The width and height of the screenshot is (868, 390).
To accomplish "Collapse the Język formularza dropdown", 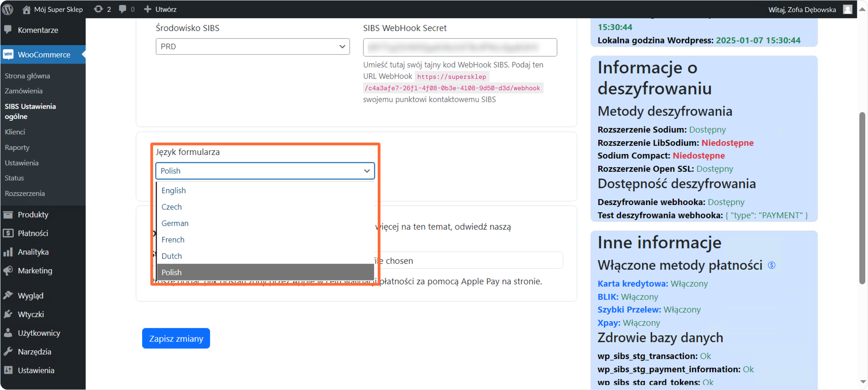I will pyautogui.click(x=265, y=171).
